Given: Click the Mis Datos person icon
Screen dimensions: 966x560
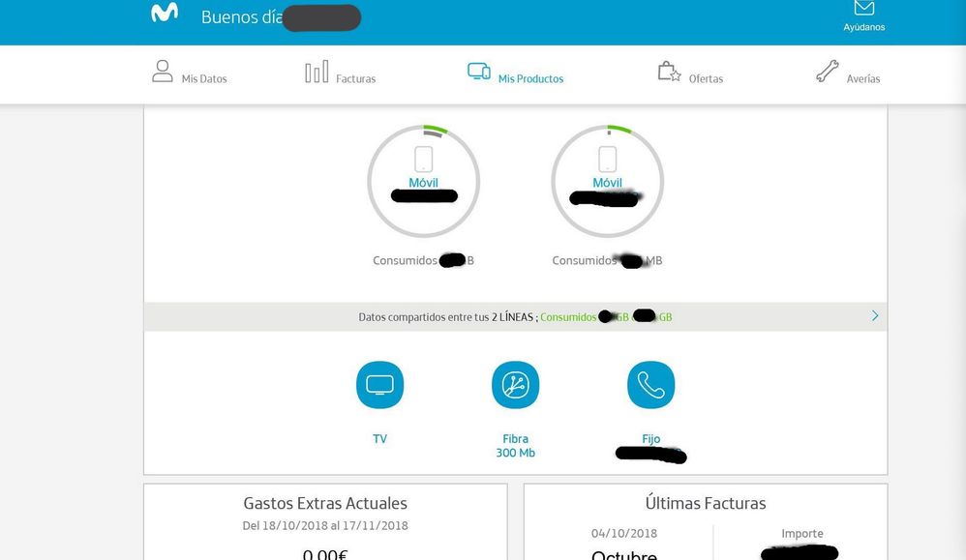Looking at the screenshot, I should (x=163, y=72).
